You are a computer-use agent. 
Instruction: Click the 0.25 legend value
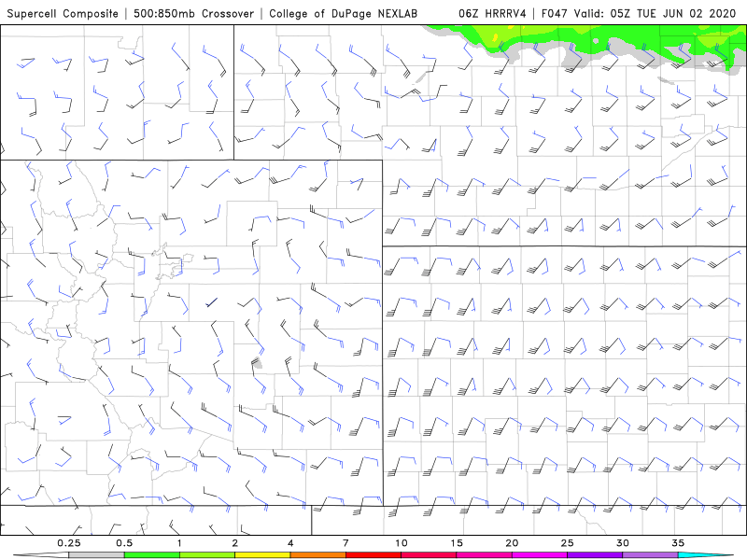(x=68, y=543)
